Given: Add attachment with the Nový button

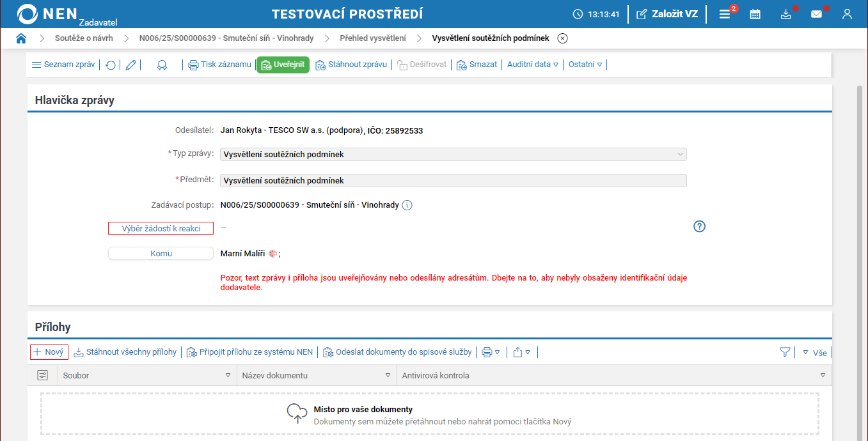Looking at the screenshot, I should click(49, 352).
